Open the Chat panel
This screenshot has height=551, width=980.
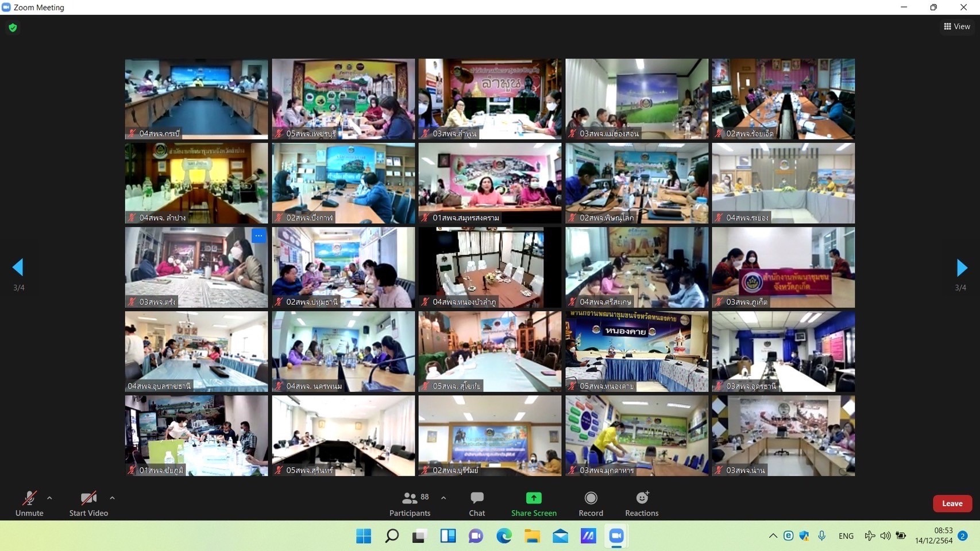477,503
